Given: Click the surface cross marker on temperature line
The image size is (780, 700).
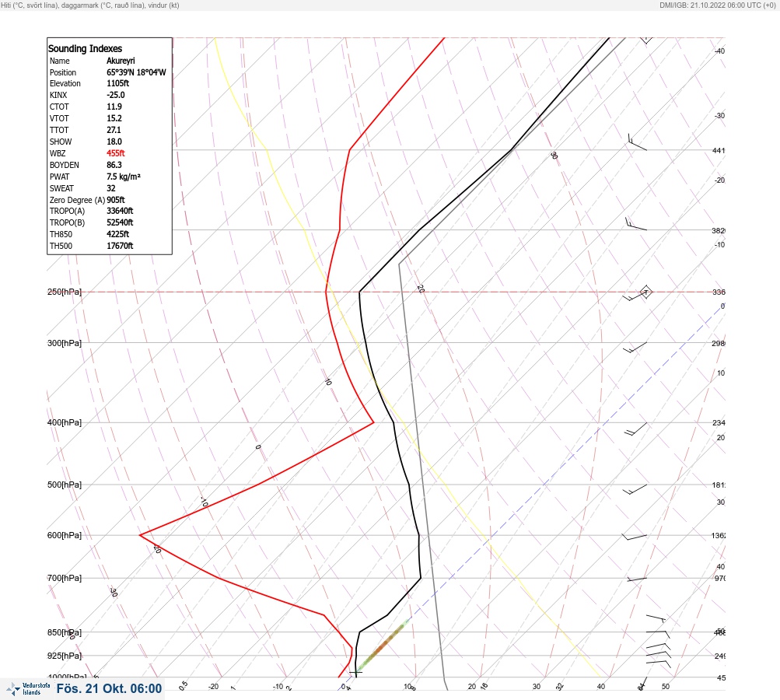Looking at the screenshot, I should (355, 672).
